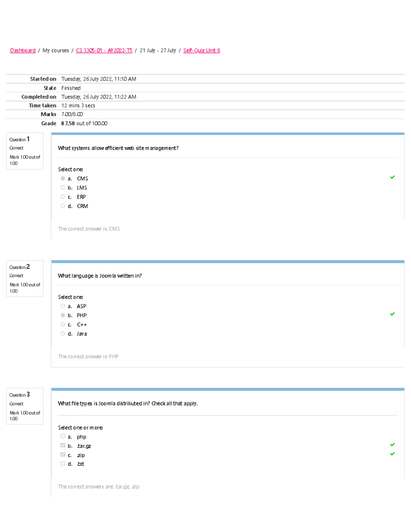Click green checkmark beside .tar.gz answer
This screenshot has width=411, height=532.
pos(392,445)
